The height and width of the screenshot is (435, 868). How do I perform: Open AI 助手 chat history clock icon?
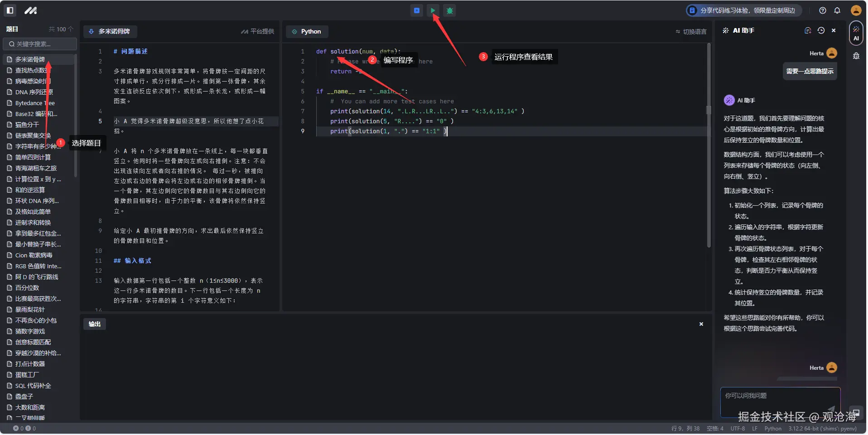(821, 30)
